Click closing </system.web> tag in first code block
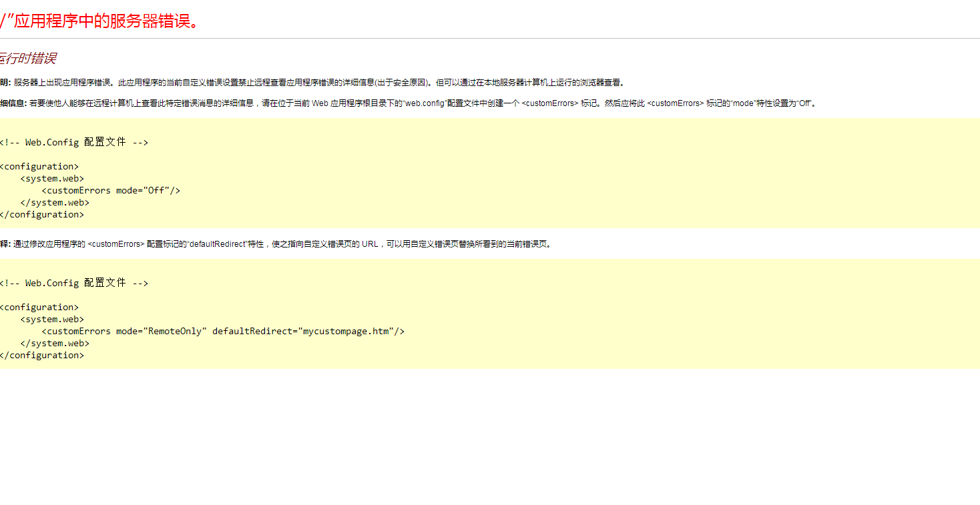Image resolution: width=980 pixels, height=505 pixels. 55,202
